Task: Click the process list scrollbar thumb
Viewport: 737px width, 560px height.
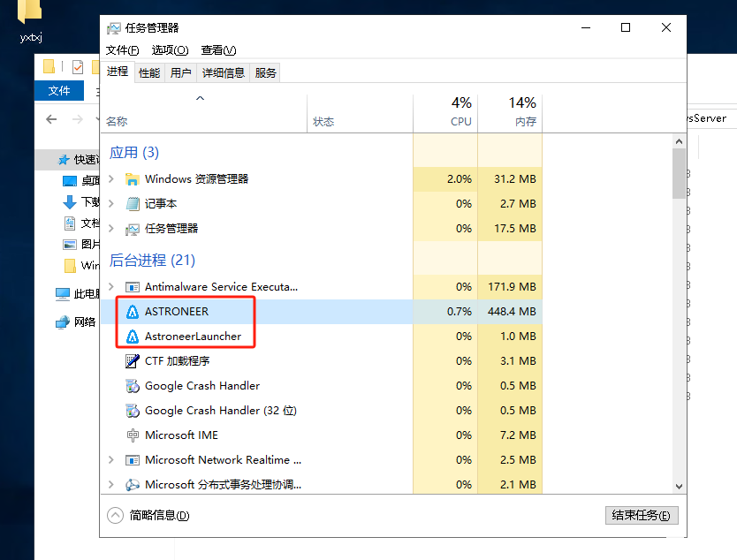Action: click(x=679, y=173)
